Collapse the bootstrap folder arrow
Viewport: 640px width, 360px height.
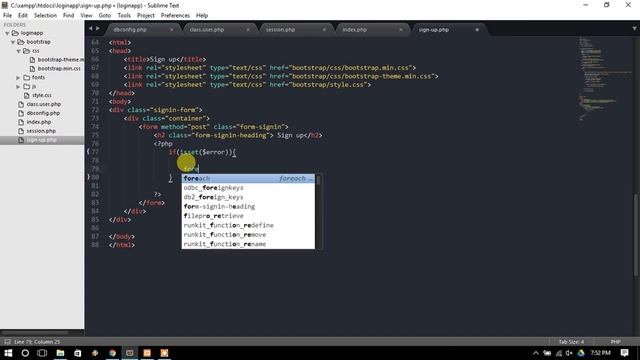[13, 42]
